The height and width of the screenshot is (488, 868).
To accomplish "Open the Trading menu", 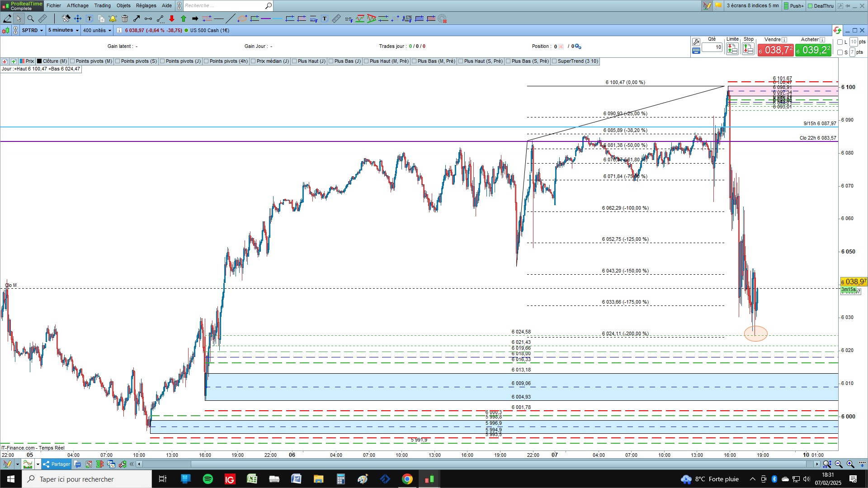I will point(102,5).
